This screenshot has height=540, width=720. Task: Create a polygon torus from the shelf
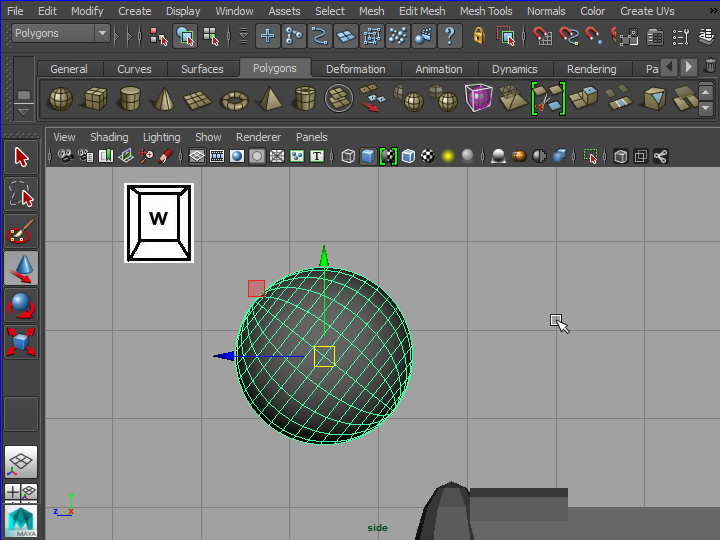pos(235,101)
